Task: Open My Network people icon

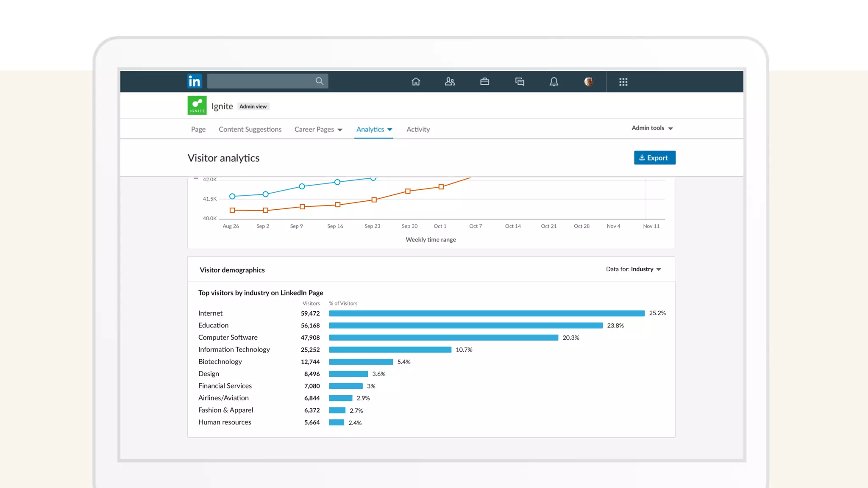Action: (450, 82)
